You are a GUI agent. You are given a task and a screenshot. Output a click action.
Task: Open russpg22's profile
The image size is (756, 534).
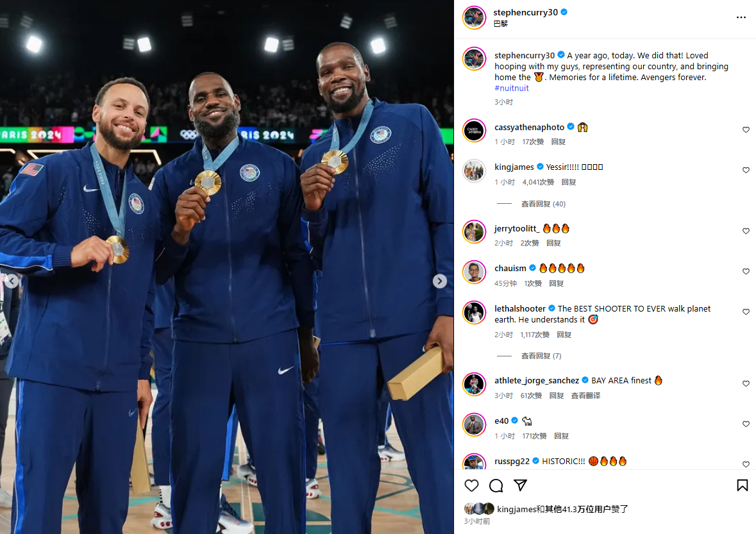pos(512,461)
